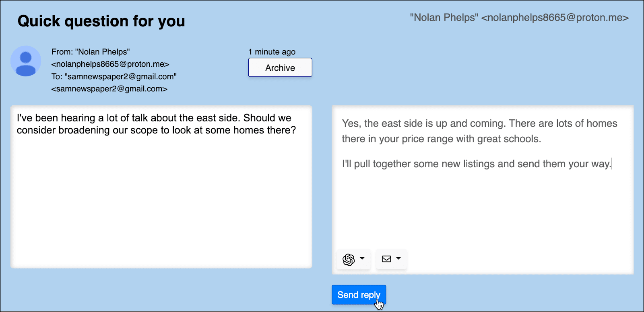This screenshot has width=644, height=312.
Task: Click the envelope icon in reply toolbar
Action: (386, 259)
